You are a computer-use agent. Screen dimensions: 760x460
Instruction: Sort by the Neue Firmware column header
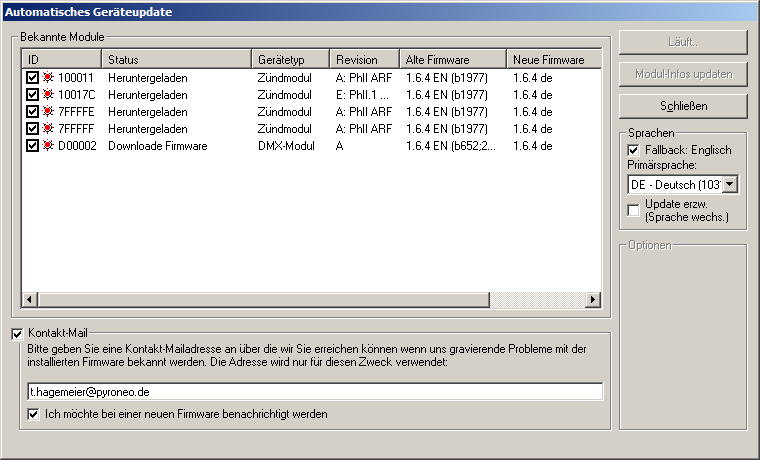click(x=554, y=59)
